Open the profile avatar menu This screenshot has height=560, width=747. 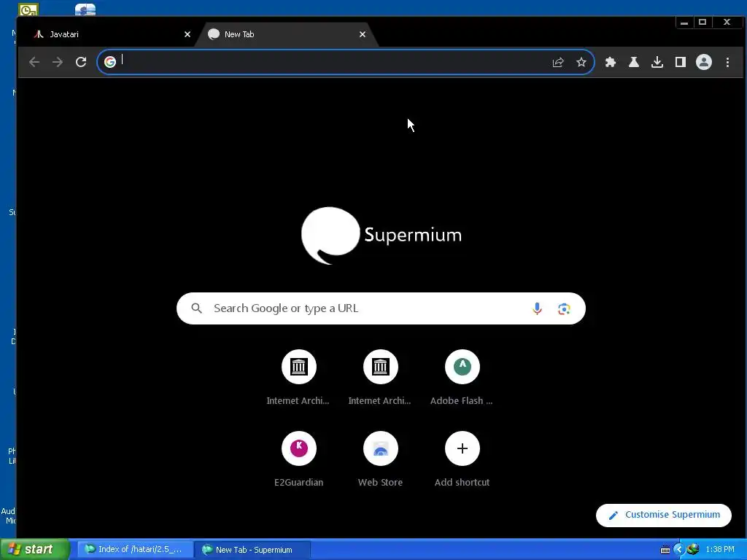(704, 62)
